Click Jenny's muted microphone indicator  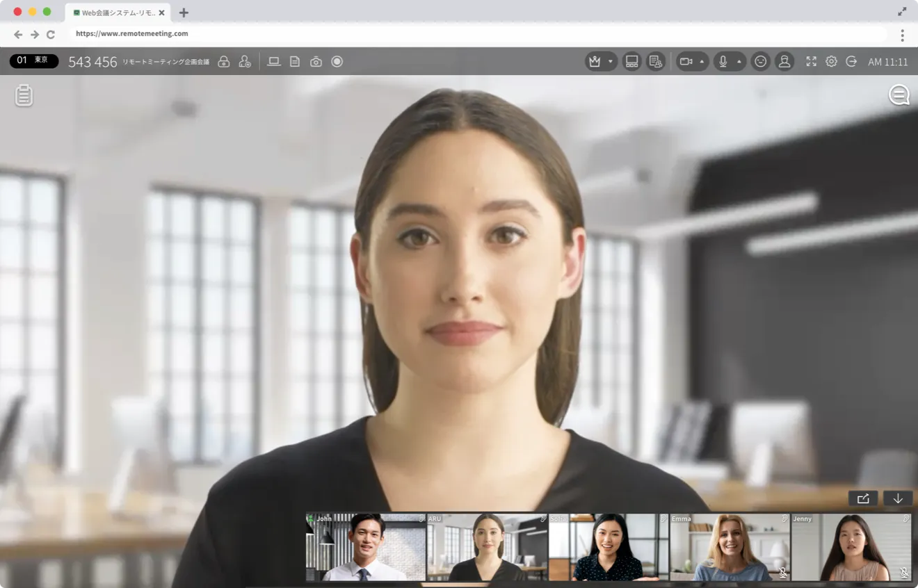point(904,573)
